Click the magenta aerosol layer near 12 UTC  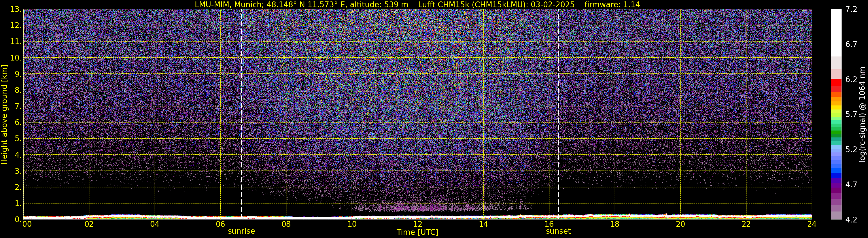tap(417, 207)
